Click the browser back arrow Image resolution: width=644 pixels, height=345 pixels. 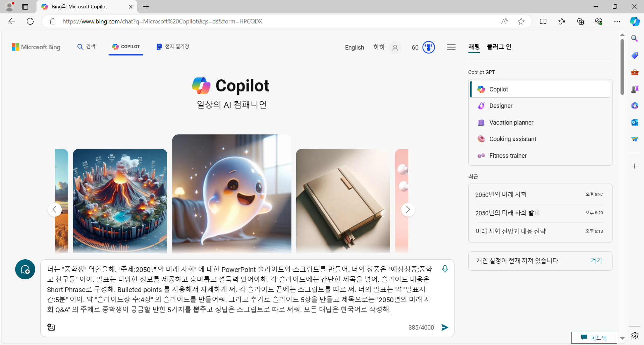click(x=12, y=21)
